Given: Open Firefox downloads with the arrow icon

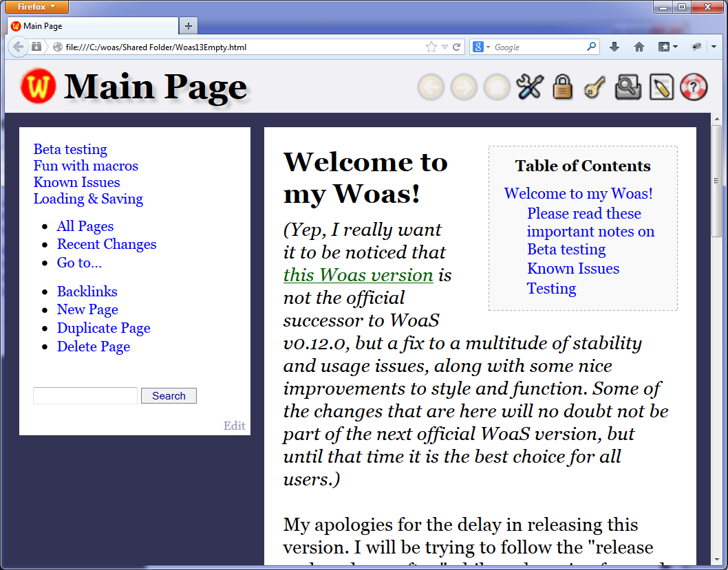Looking at the screenshot, I should 614,47.
